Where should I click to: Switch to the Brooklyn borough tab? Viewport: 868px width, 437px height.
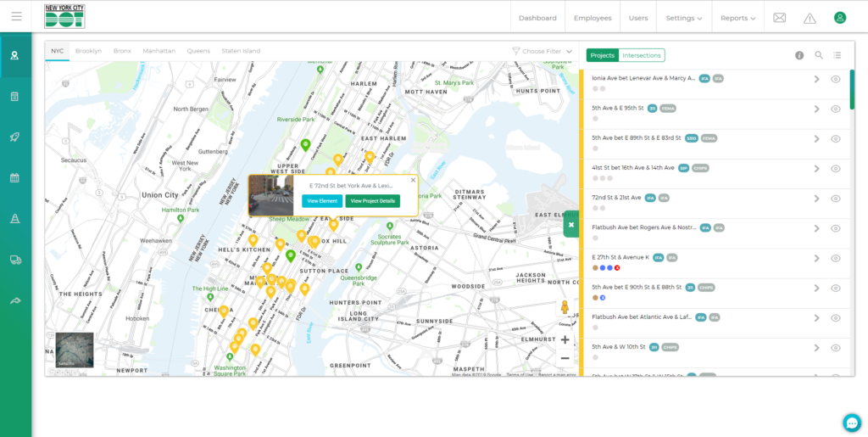[88, 51]
